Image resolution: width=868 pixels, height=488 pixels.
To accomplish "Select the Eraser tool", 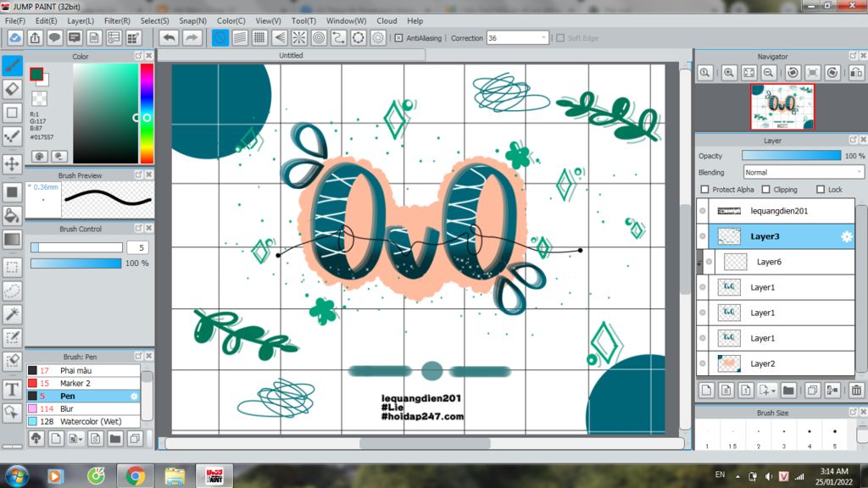I will [12, 88].
